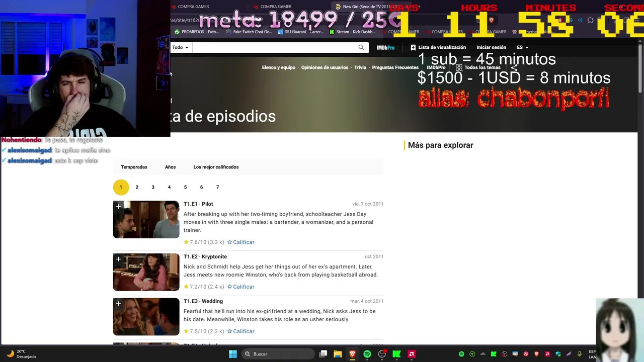The height and width of the screenshot is (362, 644).
Task: Open the green Kick app on taskbar
Action: click(x=396, y=354)
